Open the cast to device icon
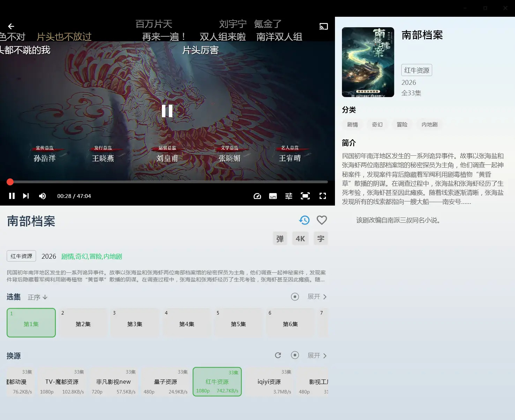Viewport: 515px width, 420px height. pyautogui.click(x=323, y=26)
